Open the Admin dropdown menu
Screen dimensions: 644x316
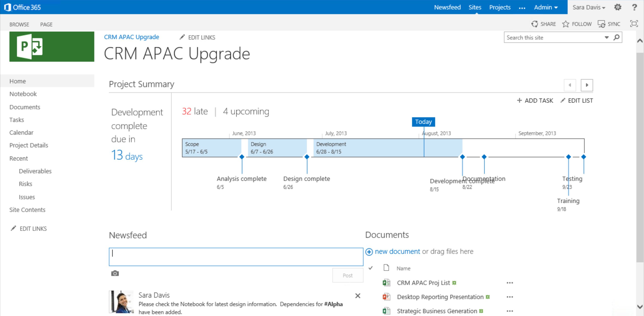click(x=545, y=7)
